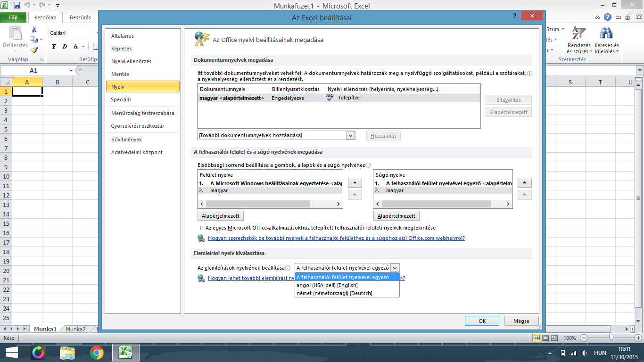Select A felhasználói felület nyelvével egyező option
This screenshot has width=644, height=362.
(347, 277)
